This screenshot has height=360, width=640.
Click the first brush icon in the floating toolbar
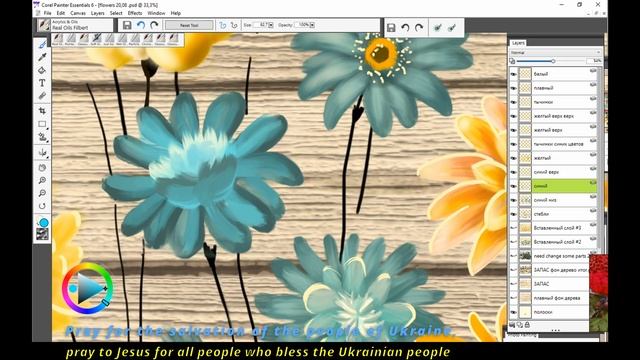tap(438, 28)
